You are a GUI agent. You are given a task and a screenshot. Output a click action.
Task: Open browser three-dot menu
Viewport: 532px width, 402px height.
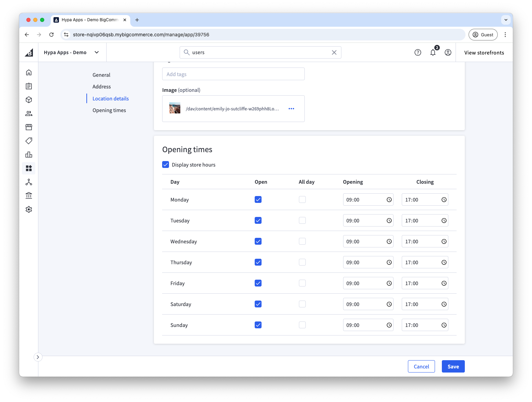(505, 35)
